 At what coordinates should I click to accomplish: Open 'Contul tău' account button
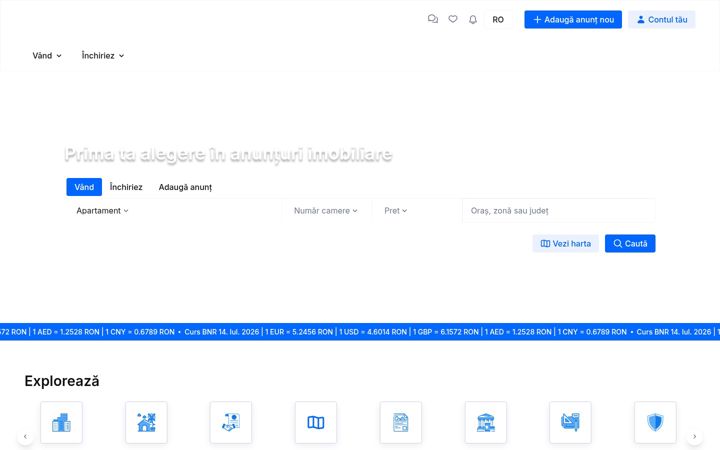pyautogui.click(x=661, y=19)
